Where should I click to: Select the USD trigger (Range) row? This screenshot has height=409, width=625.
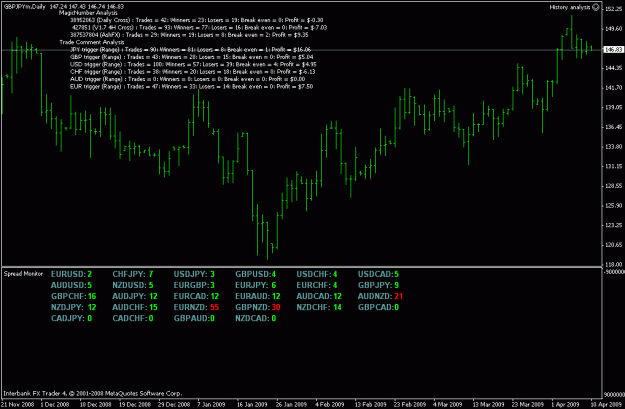193,64
